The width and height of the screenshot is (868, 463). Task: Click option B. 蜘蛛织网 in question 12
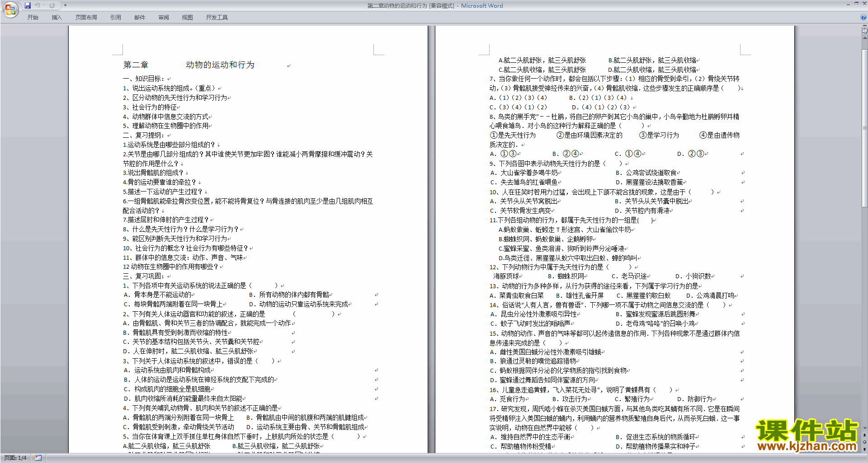coord(566,276)
